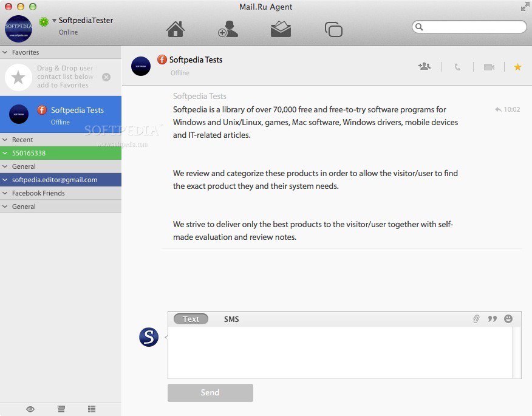
Task: Click the reply arrow next to 10:02
Action: click(x=498, y=109)
